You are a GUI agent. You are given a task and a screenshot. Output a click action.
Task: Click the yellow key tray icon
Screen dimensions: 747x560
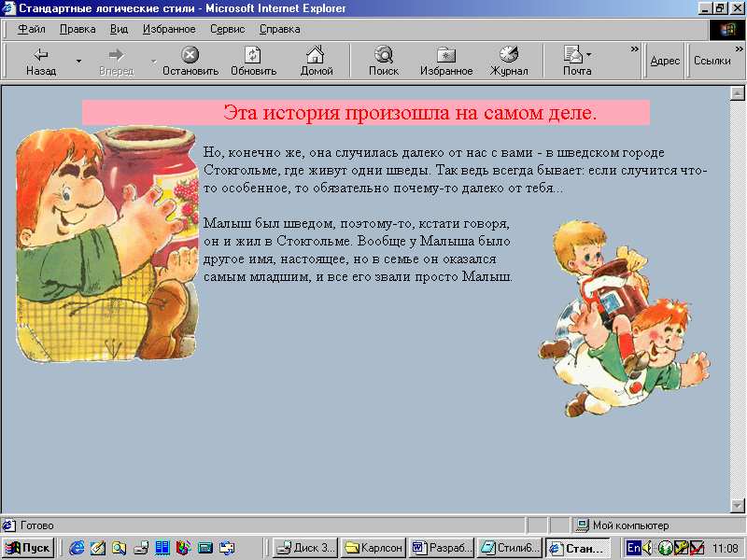681,548
